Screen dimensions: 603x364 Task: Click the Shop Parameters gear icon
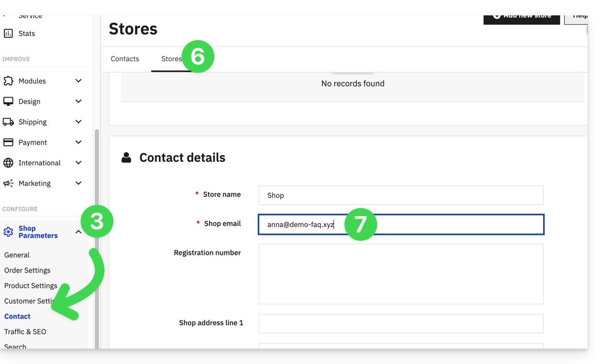pyautogui.click(x=8, y=232)
